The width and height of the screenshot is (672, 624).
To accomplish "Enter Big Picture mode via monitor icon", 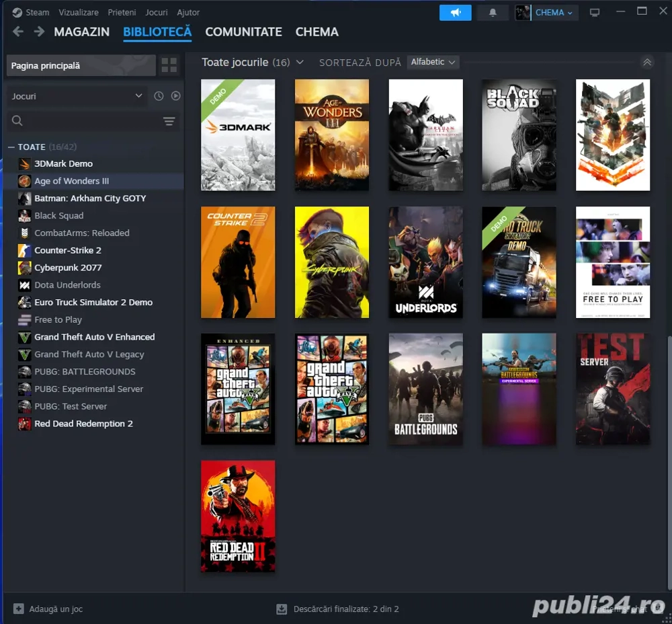I will coord(594,12).
